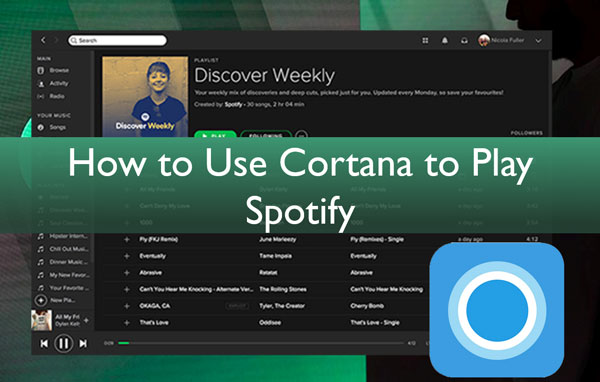Open album That's Love - Single

[x=375, y=323]
